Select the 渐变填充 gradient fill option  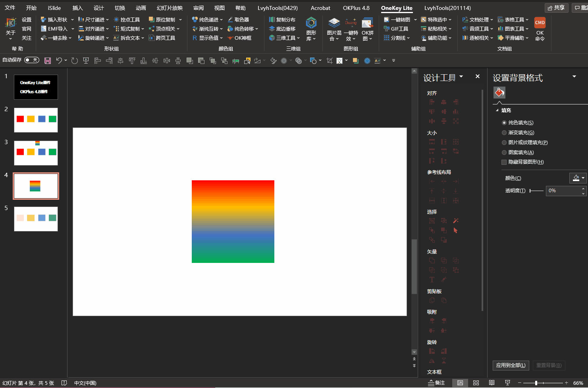click(504, 133)
